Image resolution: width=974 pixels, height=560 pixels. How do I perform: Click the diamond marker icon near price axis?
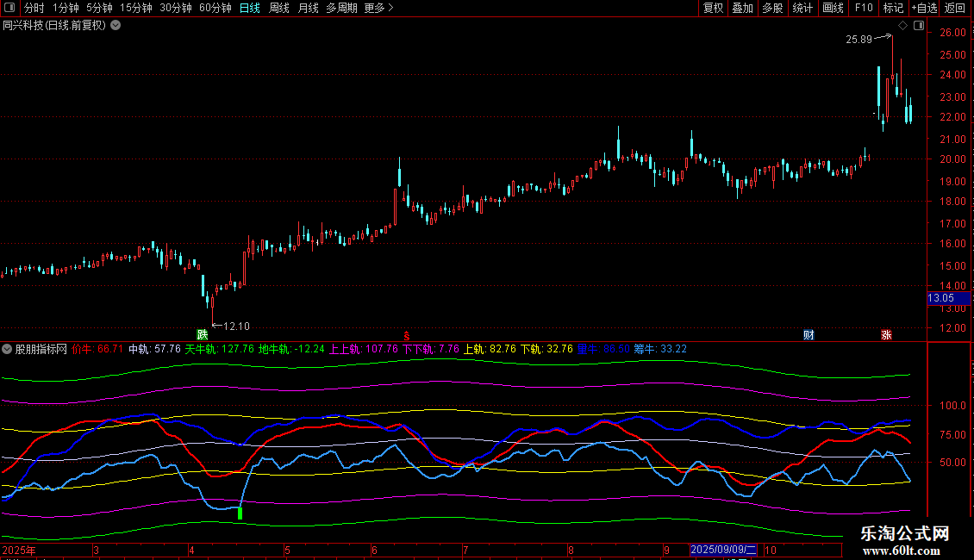(902, 26)
